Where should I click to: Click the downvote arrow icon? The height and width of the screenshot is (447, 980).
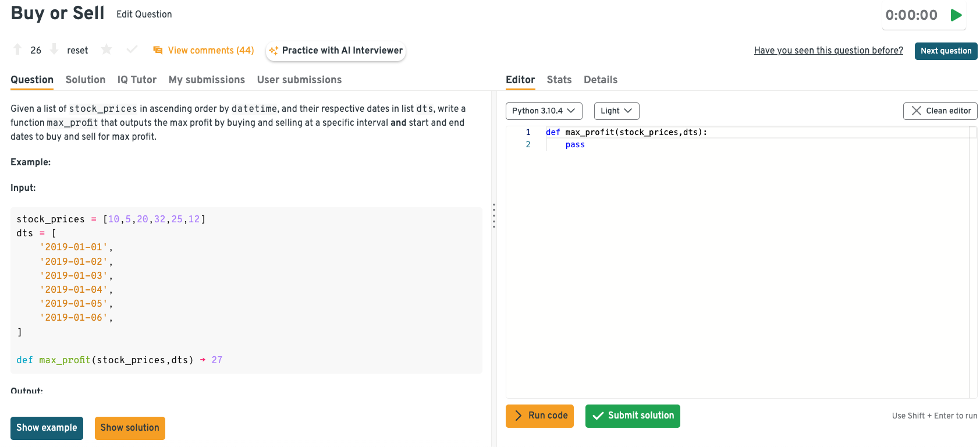click(x=54, y=50)
